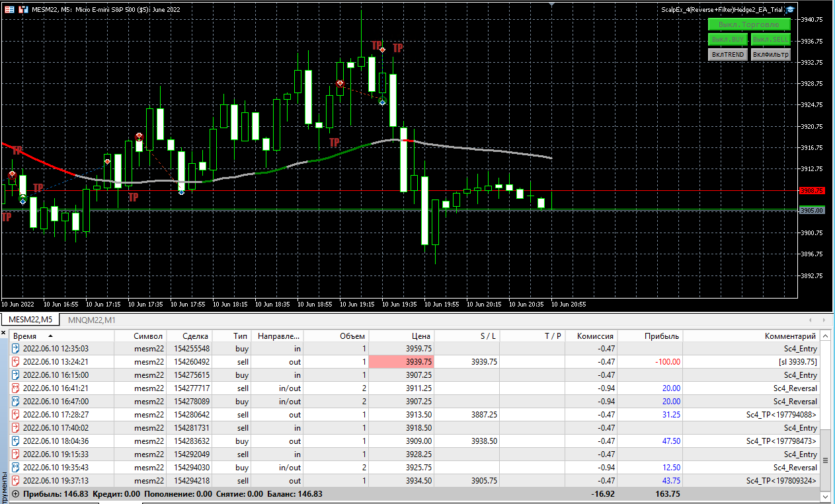This screenshot has width=835, height=504.
Task: Click the ScalpEx_4 Expert Advisor name label
Action: (x=722, y=9)
